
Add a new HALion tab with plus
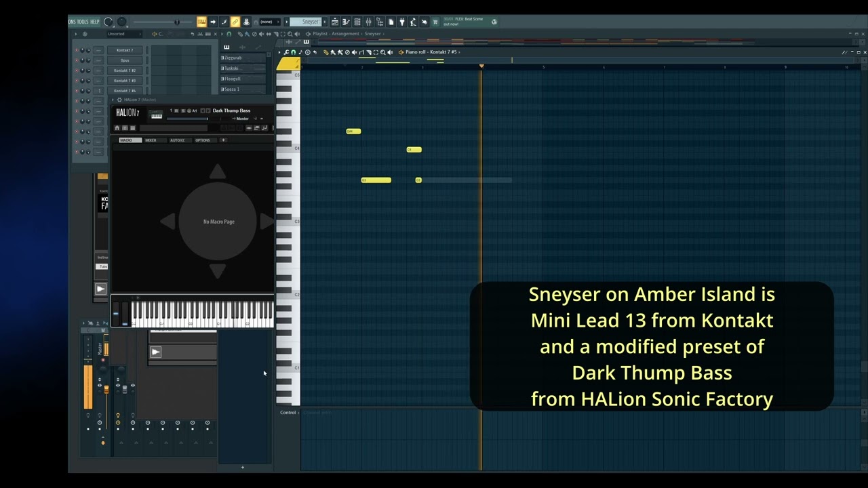pyautogui.click(x=223, y=140)
